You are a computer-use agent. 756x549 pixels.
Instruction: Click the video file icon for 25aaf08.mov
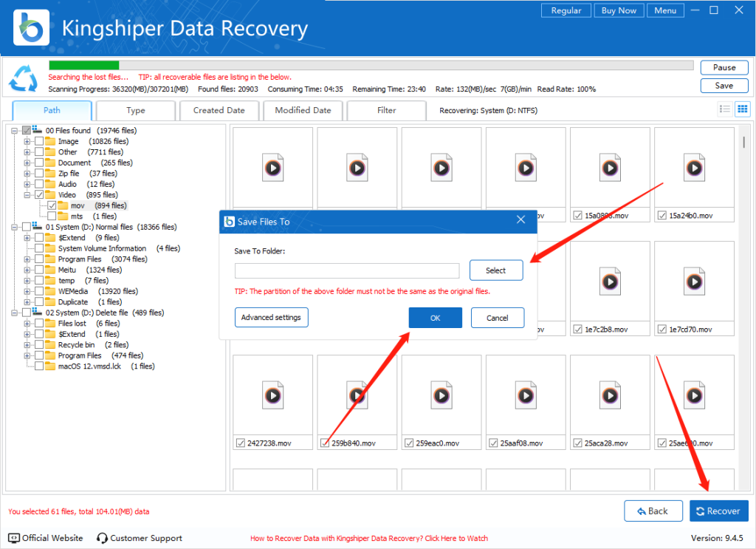[x=526, y=395]
